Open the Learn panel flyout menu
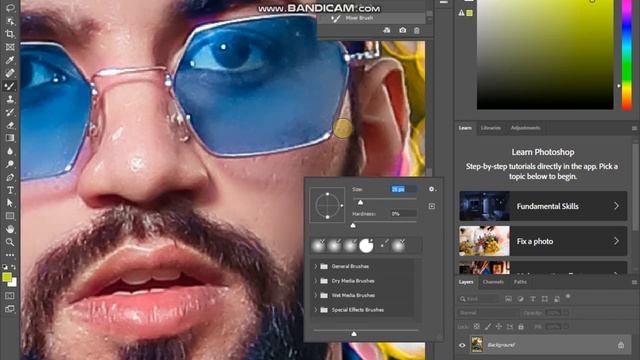 634,128
